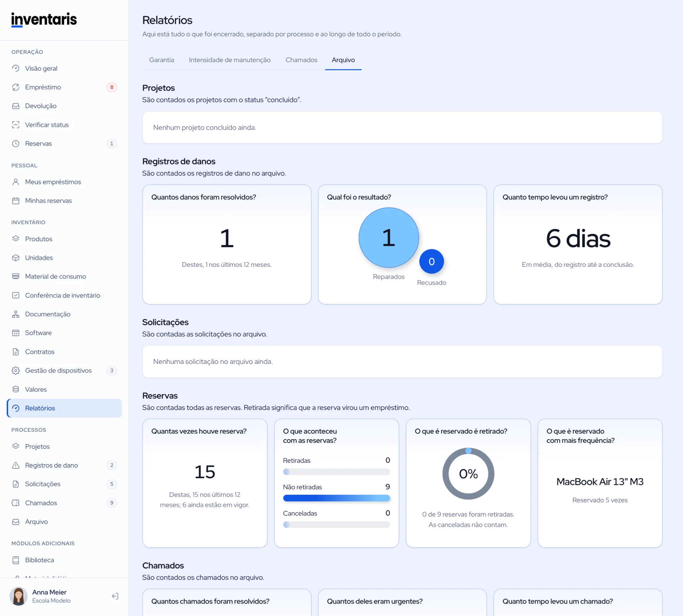This screenshot has width=683, height=616.
Task: Click the MacBook Air 13" M3 text
Action: pos(600,482)
